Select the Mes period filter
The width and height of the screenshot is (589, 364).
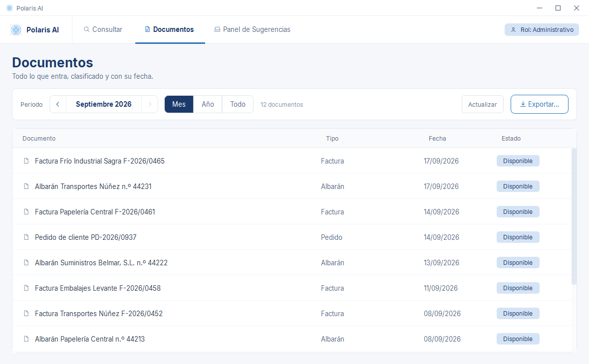179,104
